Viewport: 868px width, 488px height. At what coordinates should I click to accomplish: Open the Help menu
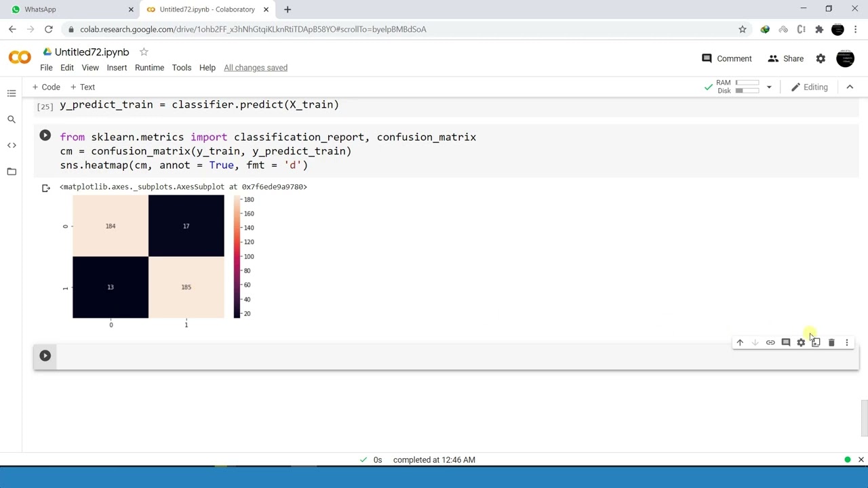click(x=208, y=68)
